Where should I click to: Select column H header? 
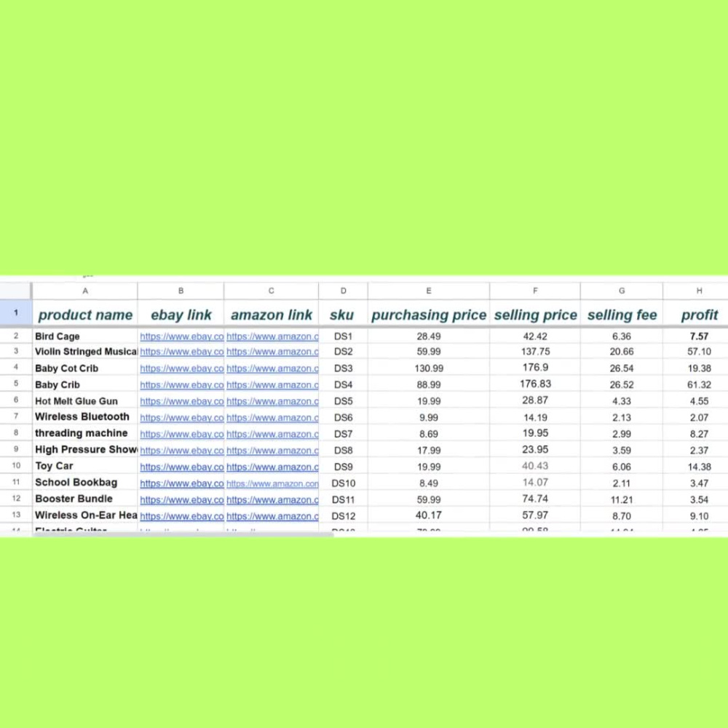[x=696, y=290]
